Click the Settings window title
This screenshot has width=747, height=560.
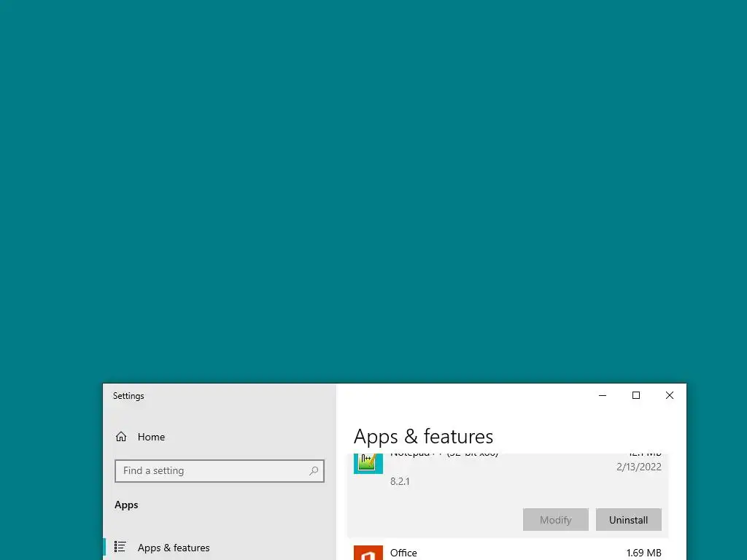pyautogui.click(x=128, y=396)
